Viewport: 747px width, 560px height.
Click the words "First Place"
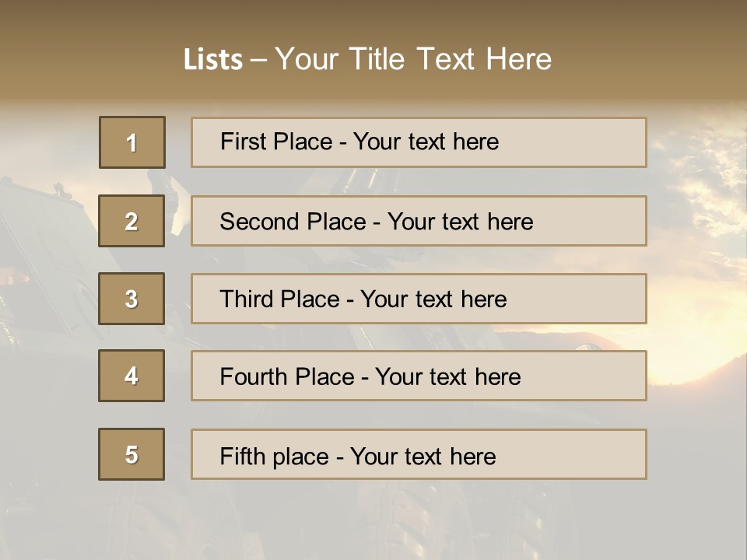[x=276, y=142]
